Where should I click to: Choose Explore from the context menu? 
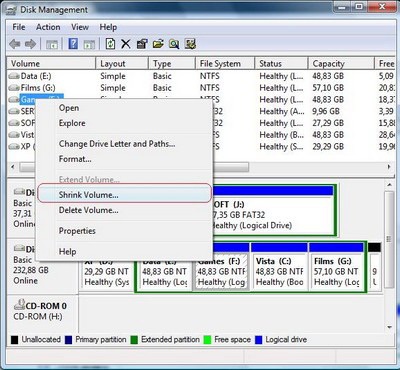124,123
